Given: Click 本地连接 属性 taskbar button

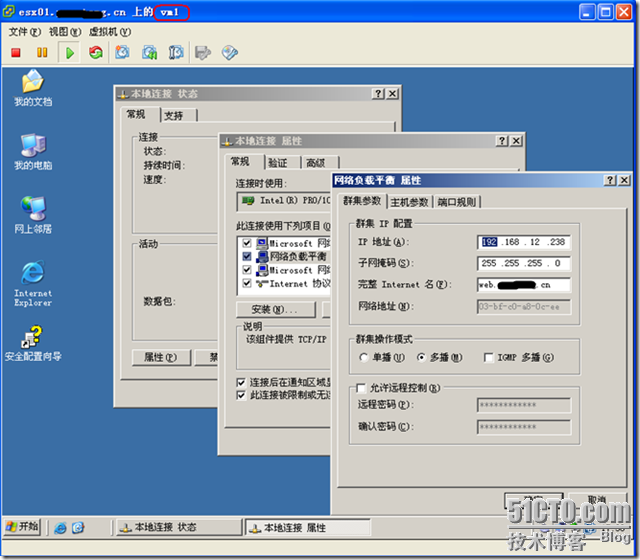Looking at the screenshot, I should 307,527.
